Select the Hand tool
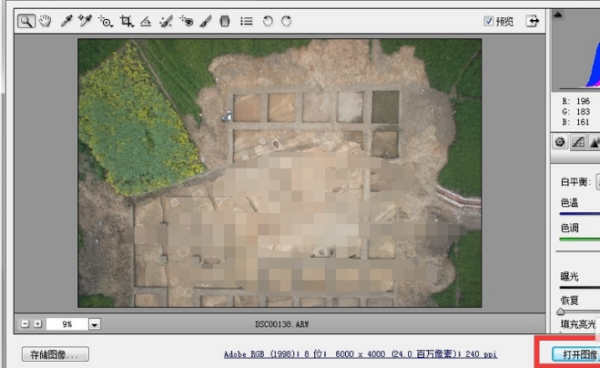 tap(45, 21)
